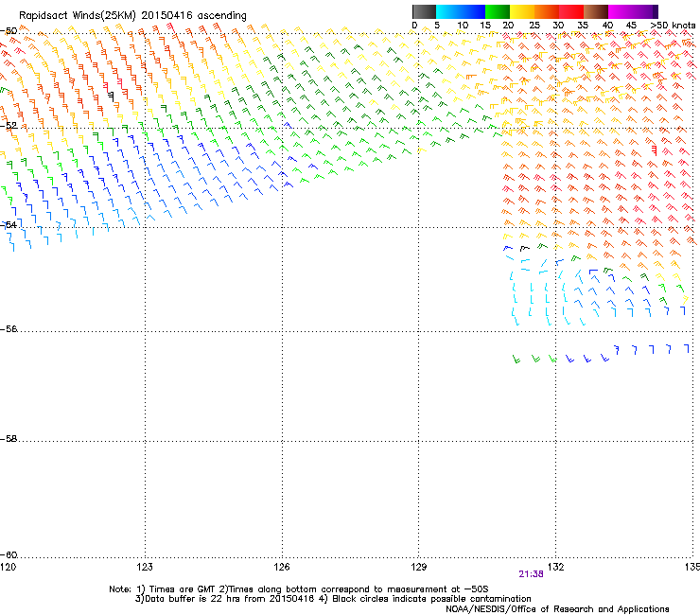Click the purple 21:38 time label
Screen dimensions: 700x615
pos(531,574)
